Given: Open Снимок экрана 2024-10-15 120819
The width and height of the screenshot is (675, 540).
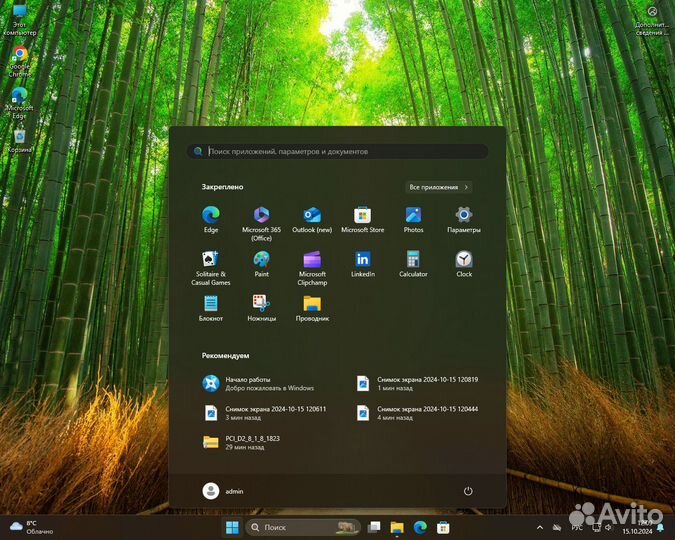Looking at the screenshot, I should (417, 383).
